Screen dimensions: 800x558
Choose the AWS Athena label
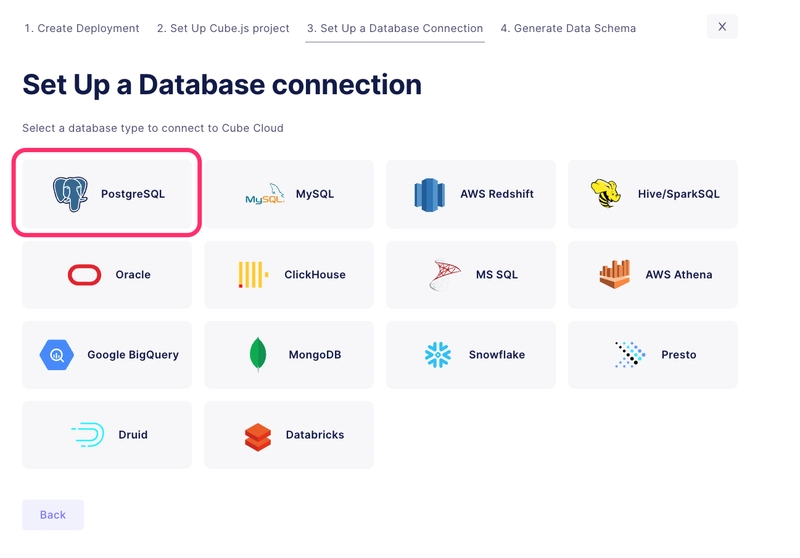(x=679, y=275)
